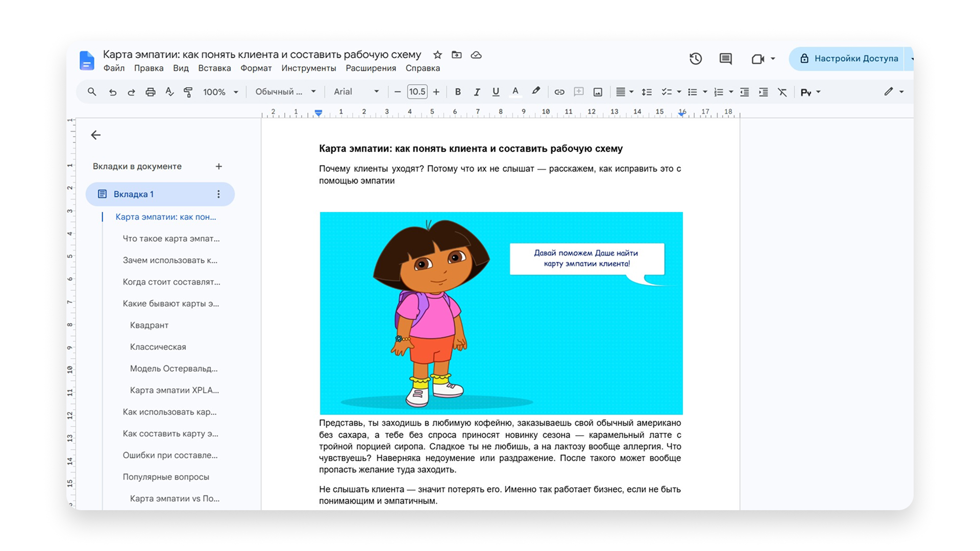Click the left indent ruler marker
980x551 pixels.
click(318, 113)
